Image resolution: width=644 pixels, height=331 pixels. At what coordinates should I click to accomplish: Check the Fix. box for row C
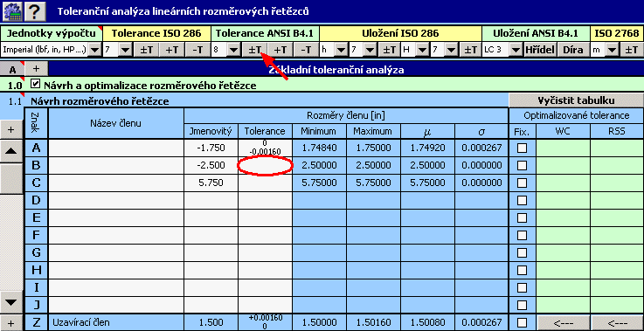click(x=522, y=183)
